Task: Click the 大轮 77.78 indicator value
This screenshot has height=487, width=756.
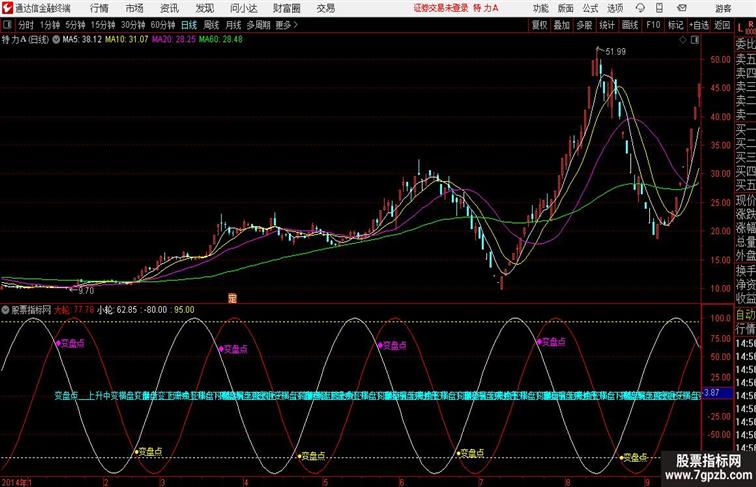Action: point(74,310)
